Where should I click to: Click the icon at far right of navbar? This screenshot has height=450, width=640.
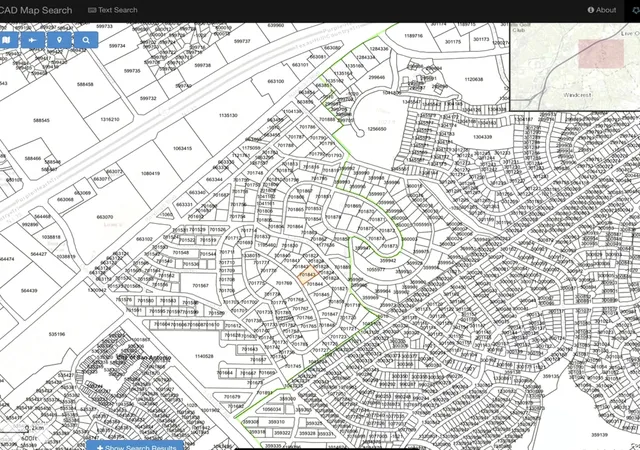click(636, 11)
